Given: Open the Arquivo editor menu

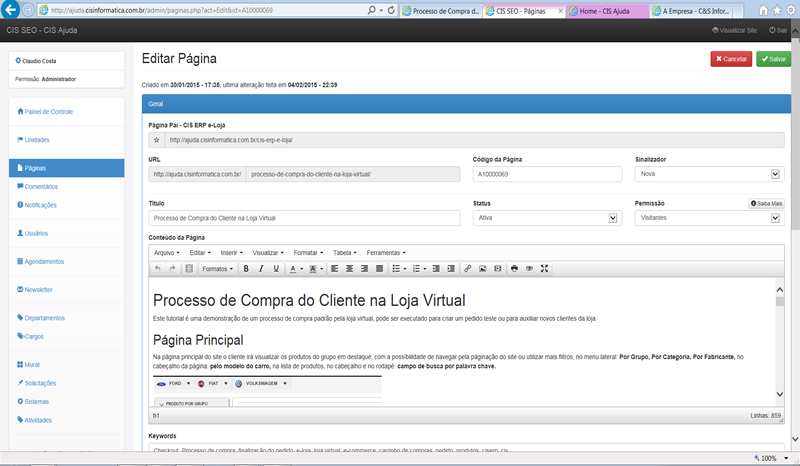Looking at the screenshot, I should 167,253.
